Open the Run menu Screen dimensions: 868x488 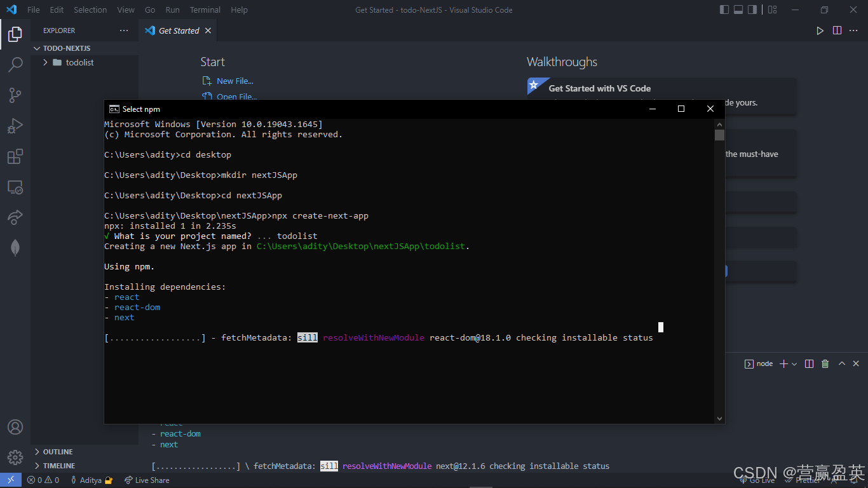click(x=172, y=10)
